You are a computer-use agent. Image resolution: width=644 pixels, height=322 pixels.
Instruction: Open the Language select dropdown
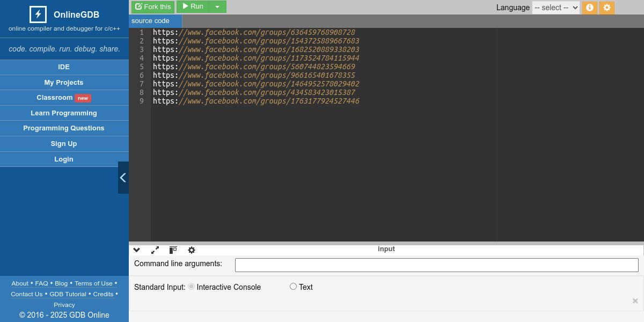click(x=556, y=8)
